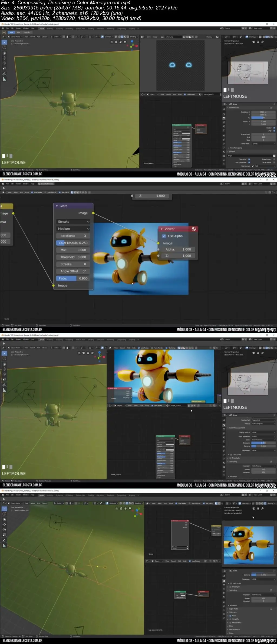Click the Render samples 500 field in the third frame
Viewport: 277px width, 644px height.
pos(263,469)
